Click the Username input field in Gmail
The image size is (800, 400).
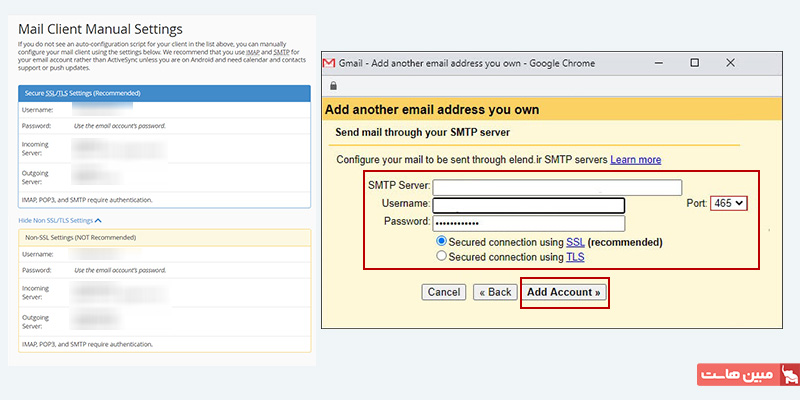tap(529, 205)
